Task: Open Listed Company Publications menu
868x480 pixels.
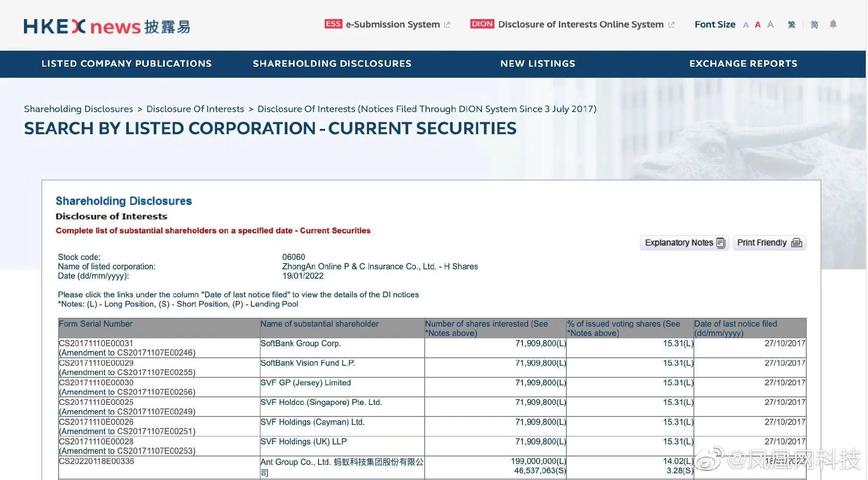Action: pos(127,64)
